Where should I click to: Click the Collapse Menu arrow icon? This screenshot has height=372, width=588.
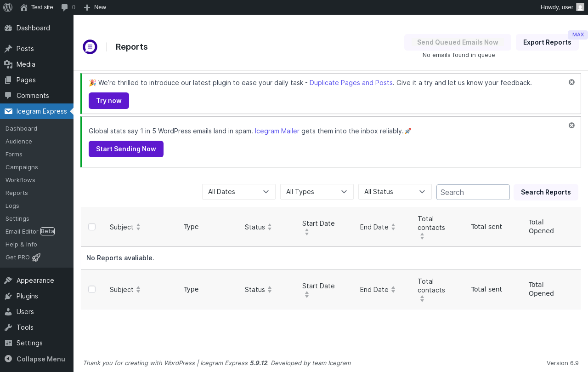(8, 359)
